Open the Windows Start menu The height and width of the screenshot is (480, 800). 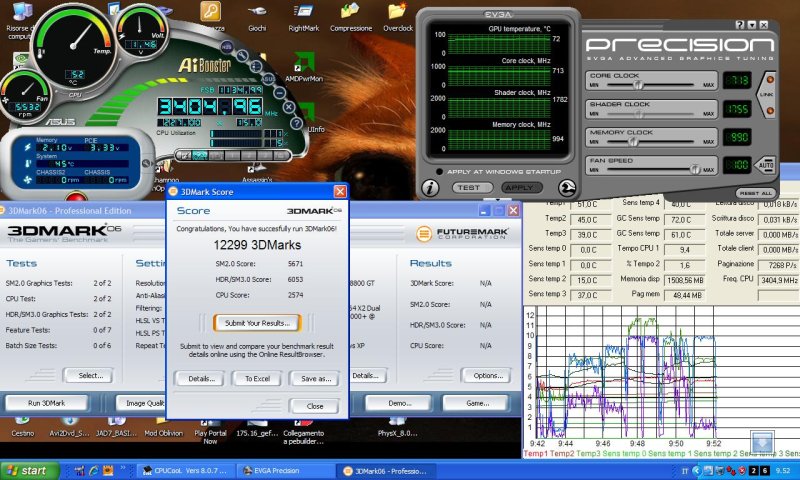pyautogui.click(x=30, y=471)
